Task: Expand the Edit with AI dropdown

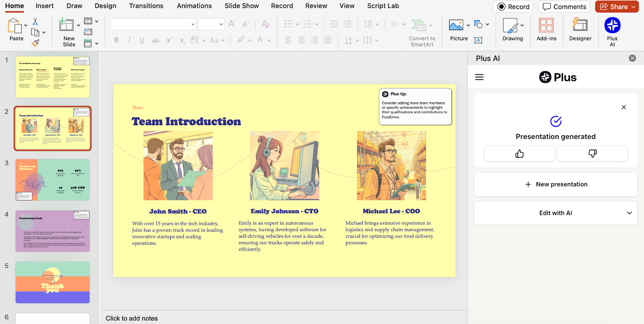Action: pyautogui.click(x=629, y=213)
